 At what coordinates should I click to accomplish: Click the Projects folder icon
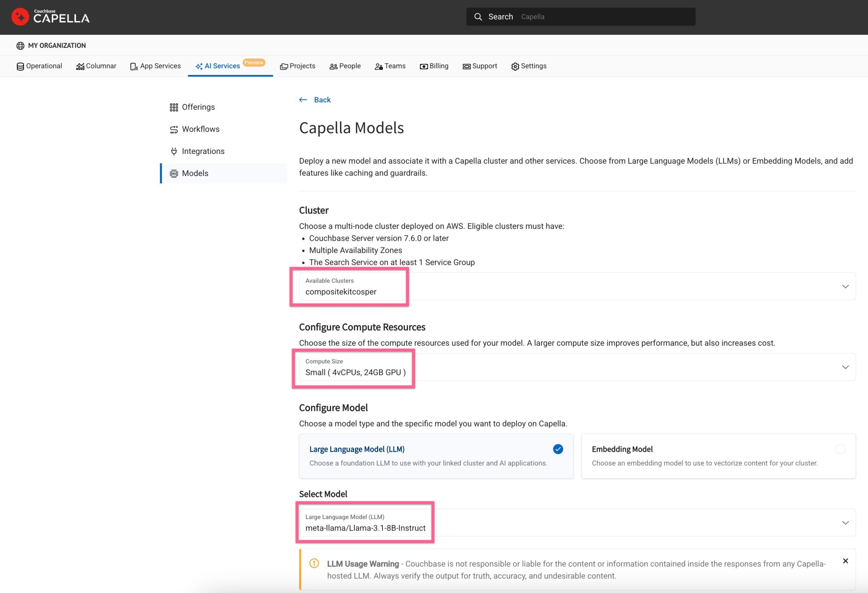(284, 66)
